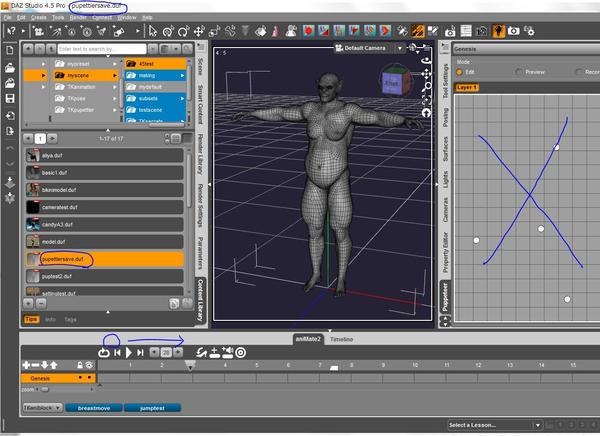600x436 pixels.
Task: Click the Tips tab button in Content Library
Action: point(31,319)
